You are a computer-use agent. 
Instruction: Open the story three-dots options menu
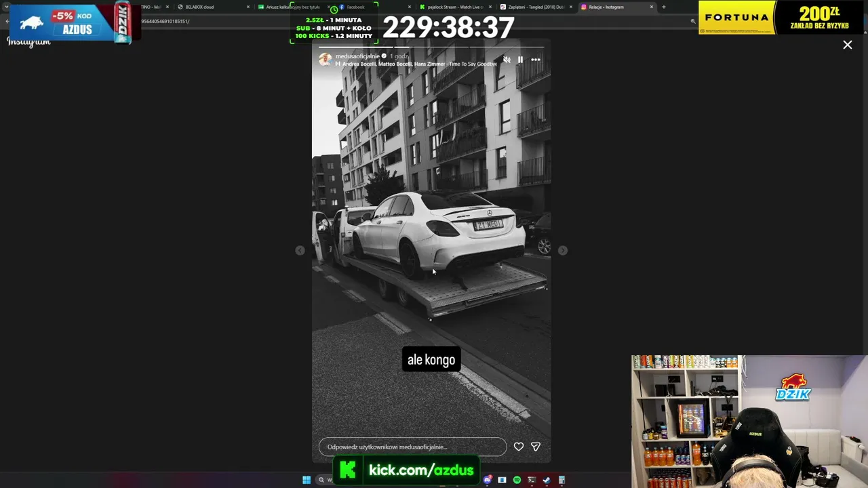[x=536, y=60]
